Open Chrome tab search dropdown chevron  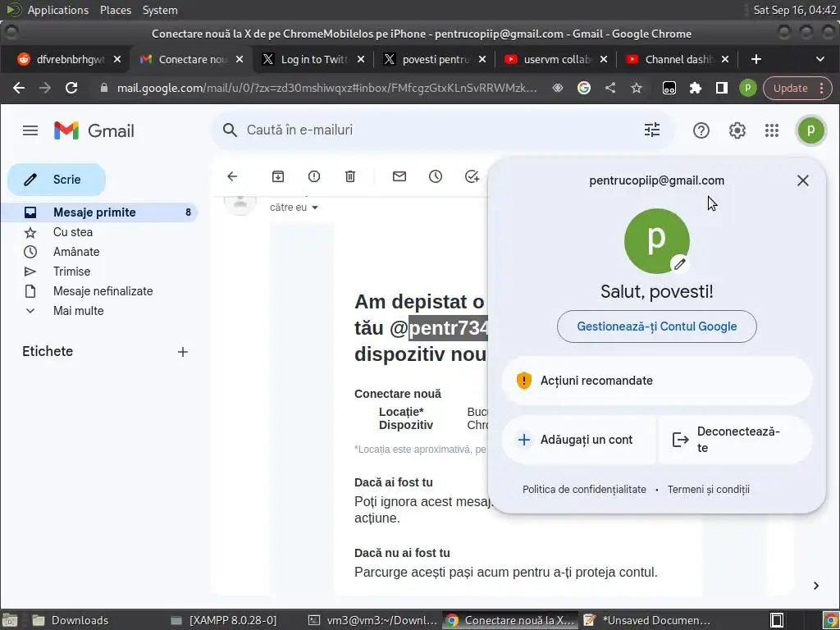tap(819, 59)
